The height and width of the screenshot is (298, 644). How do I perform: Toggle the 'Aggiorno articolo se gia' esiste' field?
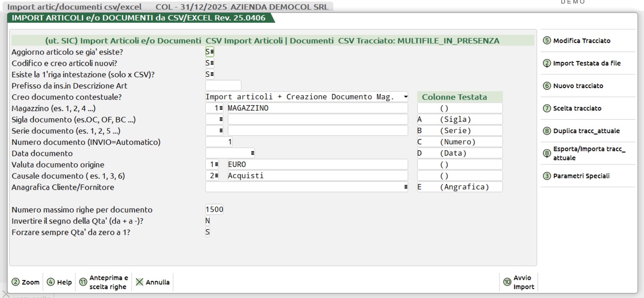click(209, 52)
